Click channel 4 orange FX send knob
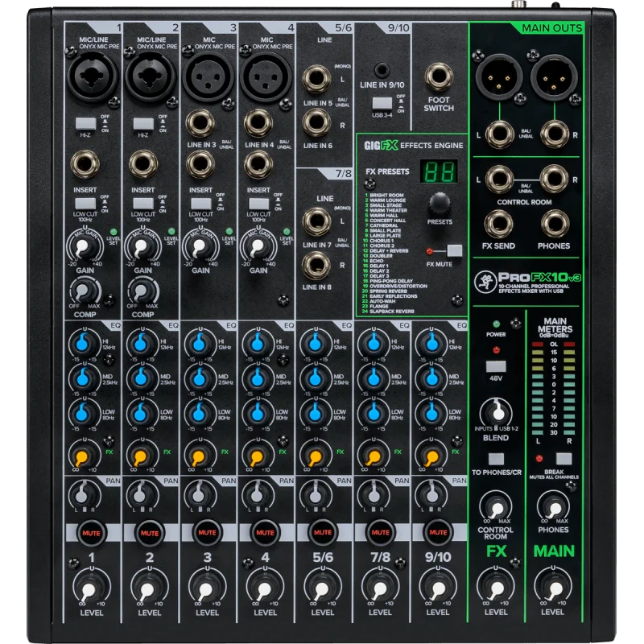Viewport: 644px width, 644px height. [x=257, y=456]
